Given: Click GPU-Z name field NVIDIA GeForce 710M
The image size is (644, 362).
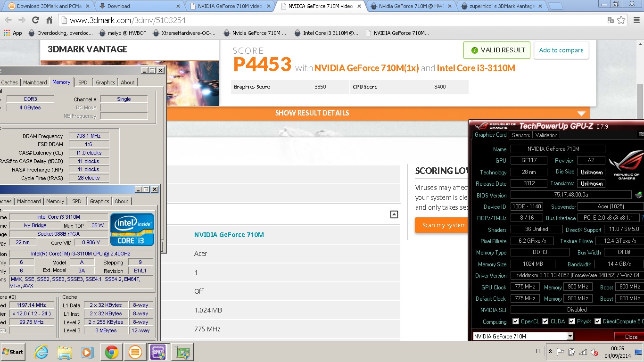Looking at the screenshot, I should (x=557, y=149).
